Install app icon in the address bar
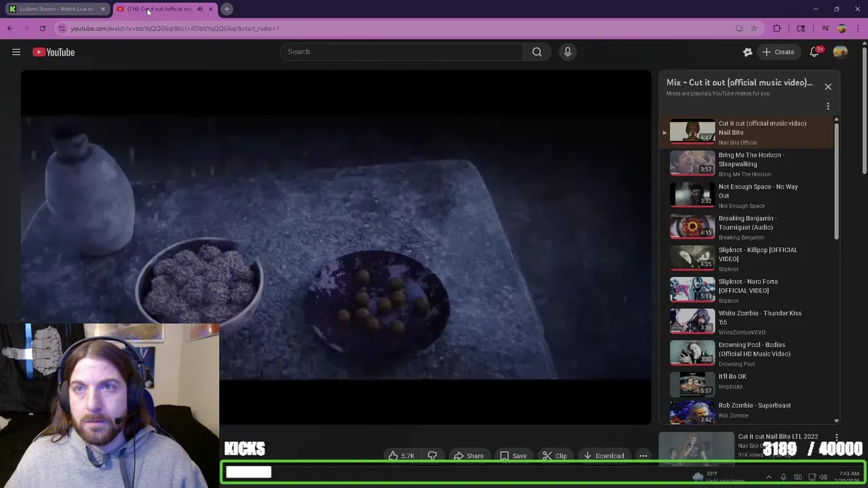Image resolution: width=868 pixels, height=488 pixels. click(x=739, y=28)
